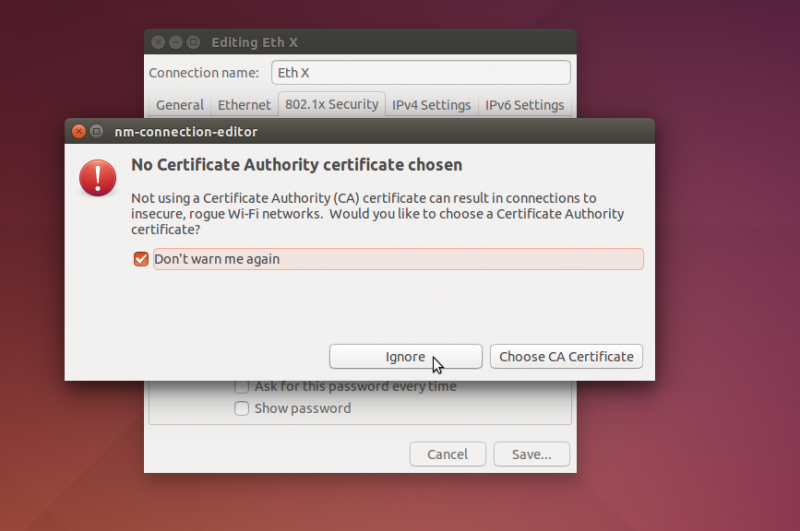Open the IPv4 Settings tab

pyautogui.click(x=431, y=105)
